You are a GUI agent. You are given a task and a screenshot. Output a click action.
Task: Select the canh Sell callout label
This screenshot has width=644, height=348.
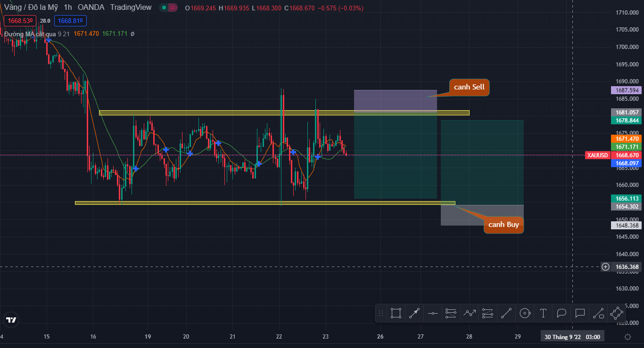470,87
